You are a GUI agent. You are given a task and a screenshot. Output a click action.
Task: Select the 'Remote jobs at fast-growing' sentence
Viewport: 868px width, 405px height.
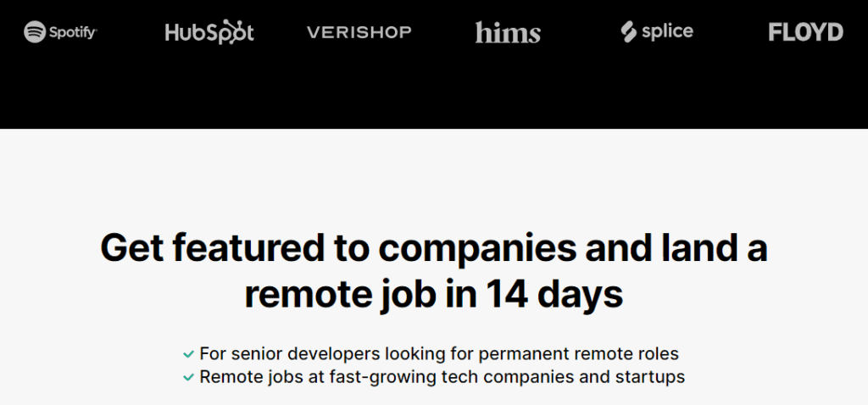tap(442, 377)
